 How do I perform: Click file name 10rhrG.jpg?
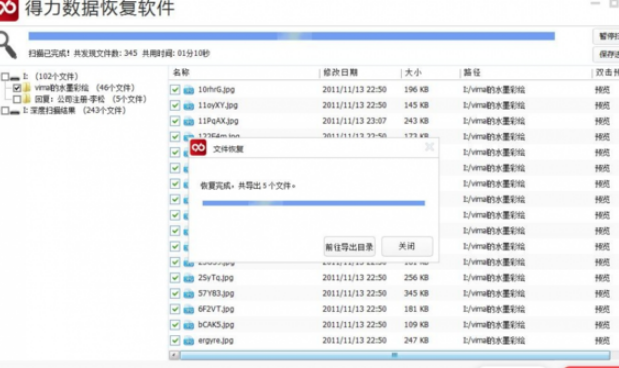pos(216,90)
